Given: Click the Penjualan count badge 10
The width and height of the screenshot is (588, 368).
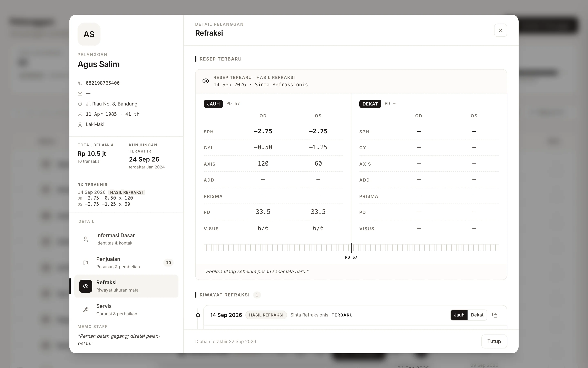Looking at the screenshot, I should click(168, 263).
